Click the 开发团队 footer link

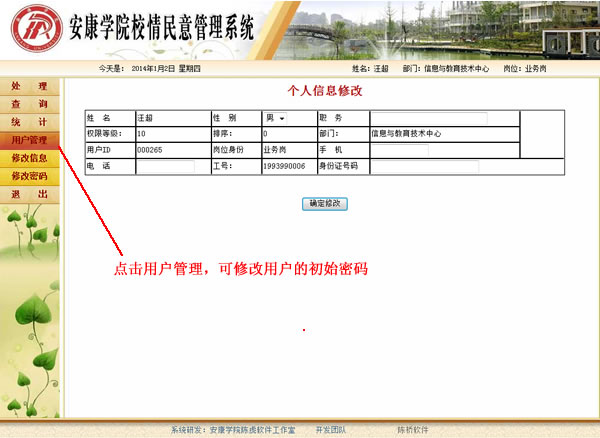coord(330,430)
